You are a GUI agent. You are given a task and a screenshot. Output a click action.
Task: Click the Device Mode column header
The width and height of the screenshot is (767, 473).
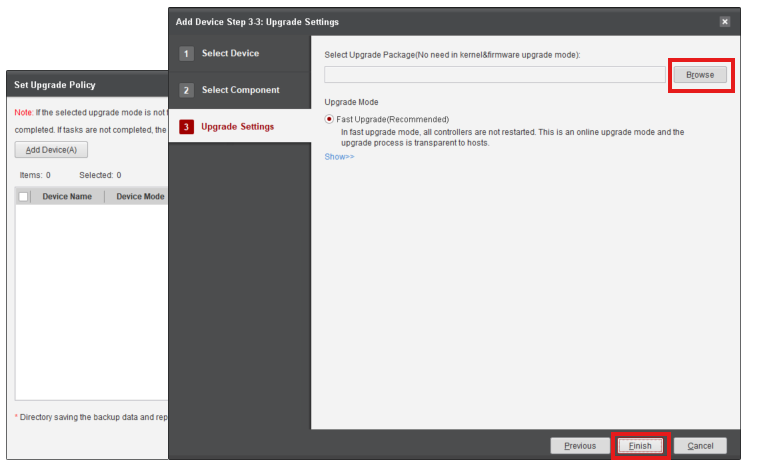coord(139,197)
